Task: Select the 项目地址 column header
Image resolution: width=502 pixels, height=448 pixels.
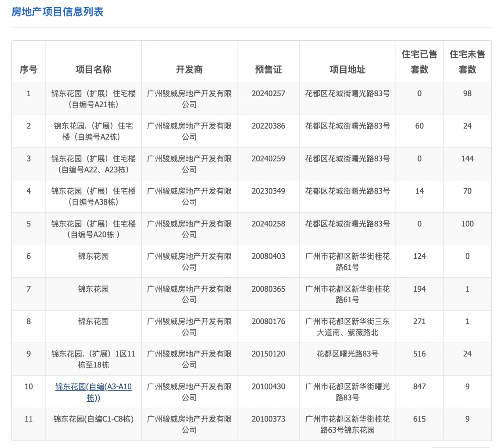Action: 347,70
